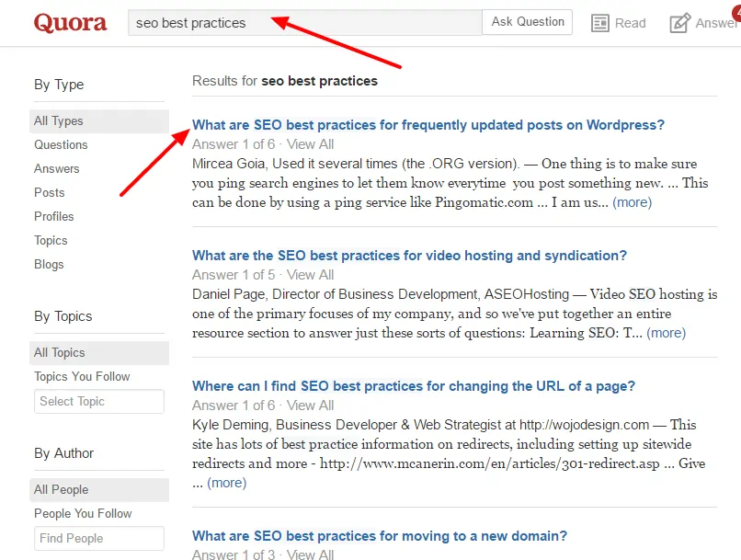The width and height of the screenshot is (741, 560).
Task: Filter results by Answers type
Action: coord(57,169)
